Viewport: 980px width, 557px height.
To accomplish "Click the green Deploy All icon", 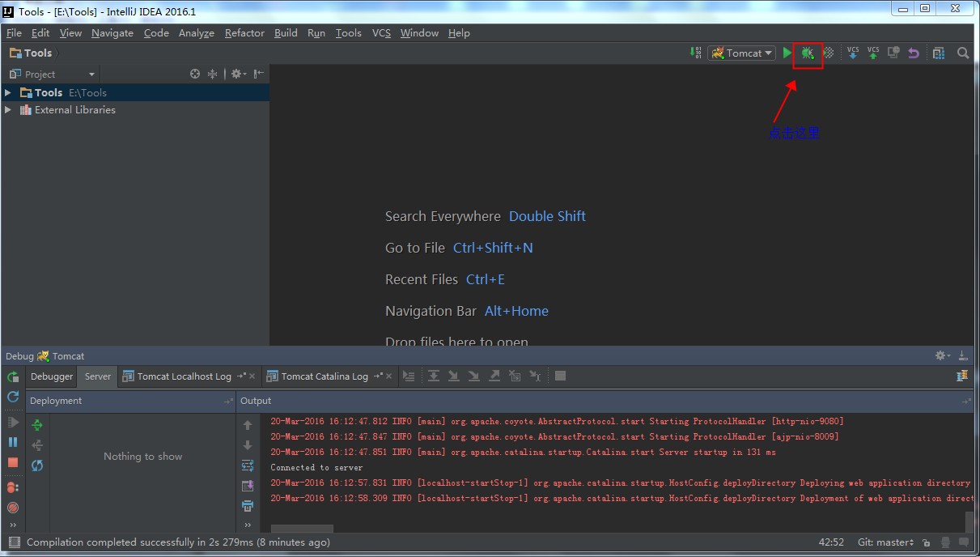I will click(37, 424).
